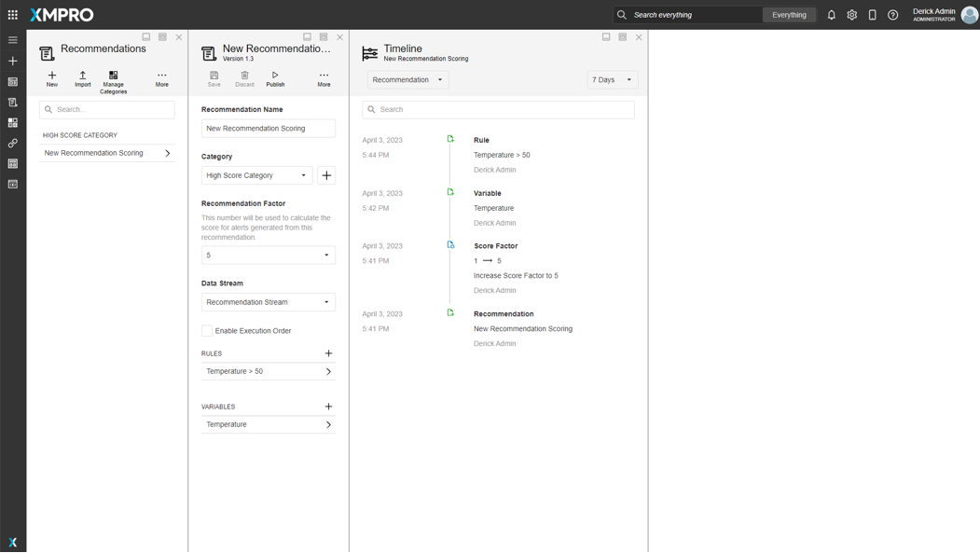Expand the left hamburger menu

[x=13, y=40]
